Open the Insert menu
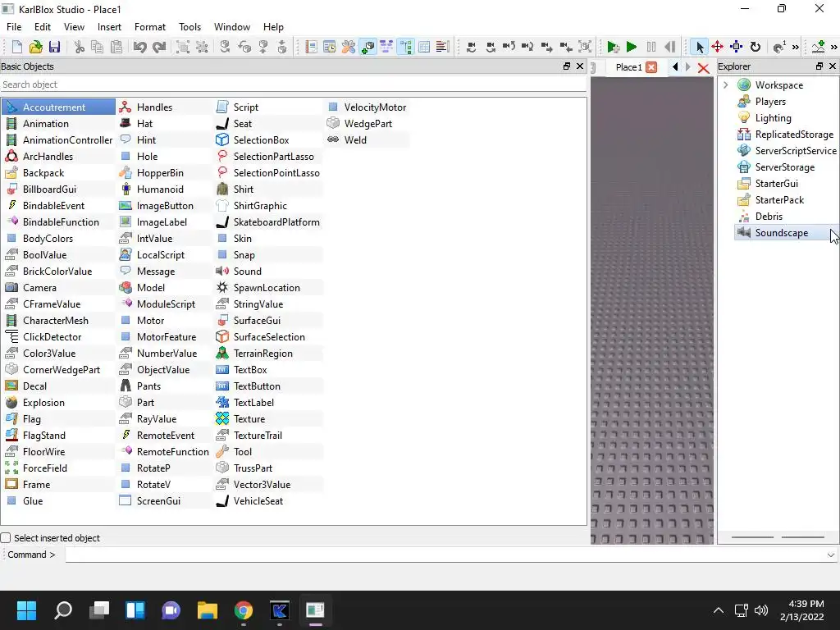This screenshot has width=840, height=630. pyautogui.click(x=109, y=27)
